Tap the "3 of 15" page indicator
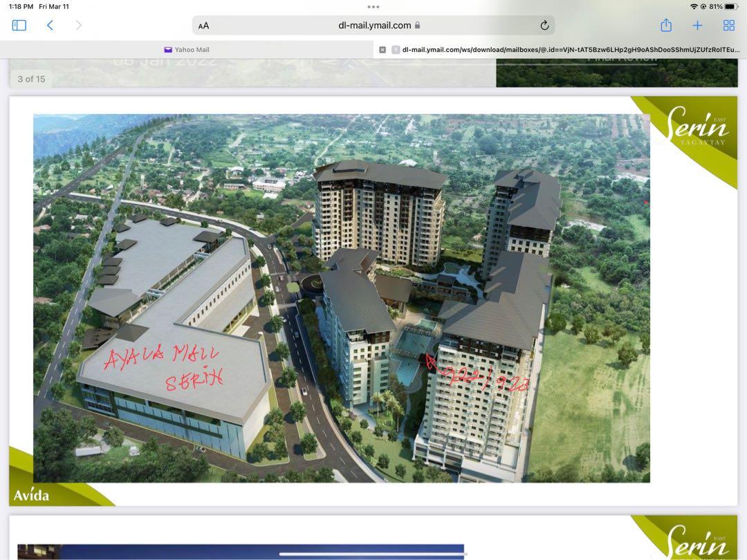 click(x=30, y=79)
